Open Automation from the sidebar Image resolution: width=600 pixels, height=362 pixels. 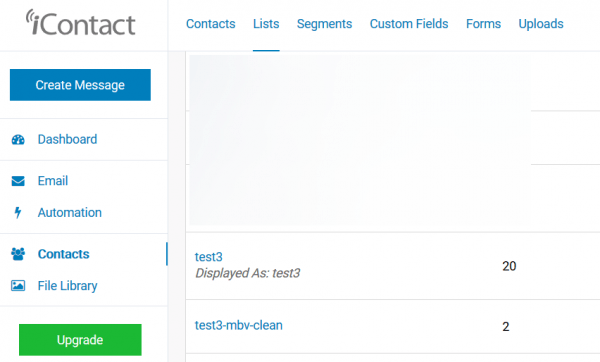click(70, 212)
